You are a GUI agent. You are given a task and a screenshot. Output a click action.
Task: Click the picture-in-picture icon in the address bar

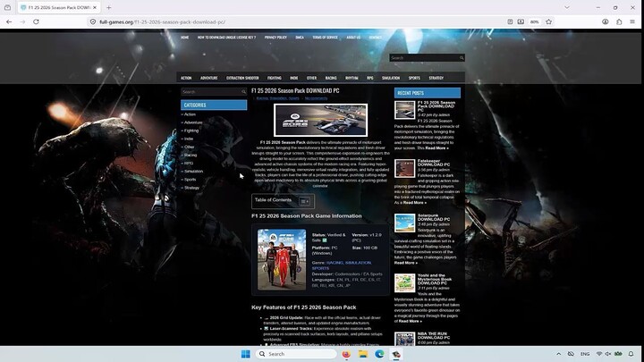click(x=521, y=21)
